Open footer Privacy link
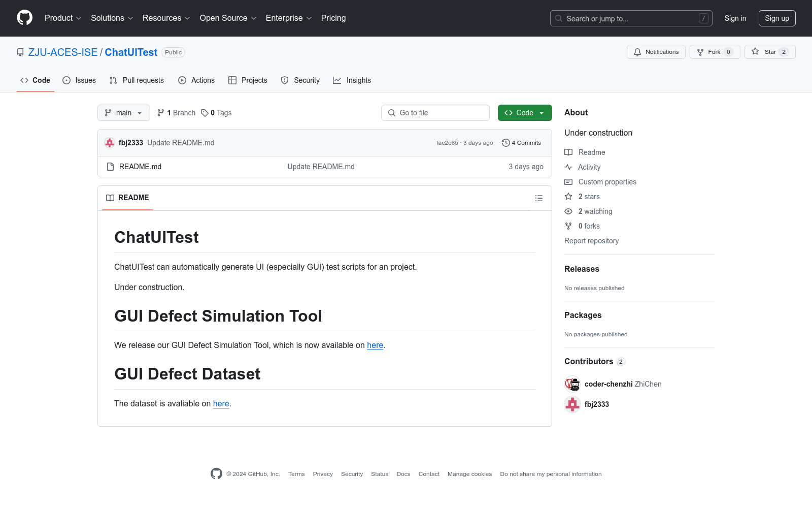The image size is (812, 508). click(323, 474)
